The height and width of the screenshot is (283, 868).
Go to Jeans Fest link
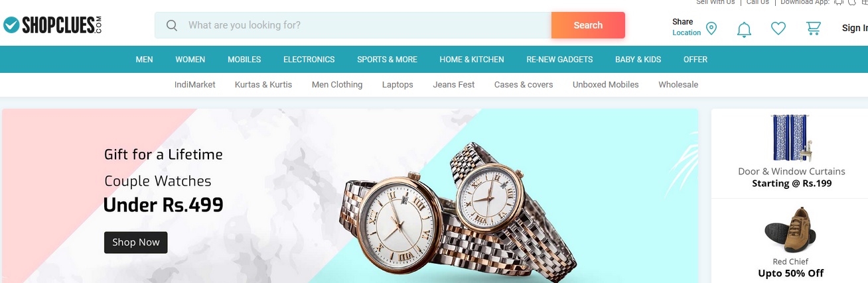454,84
